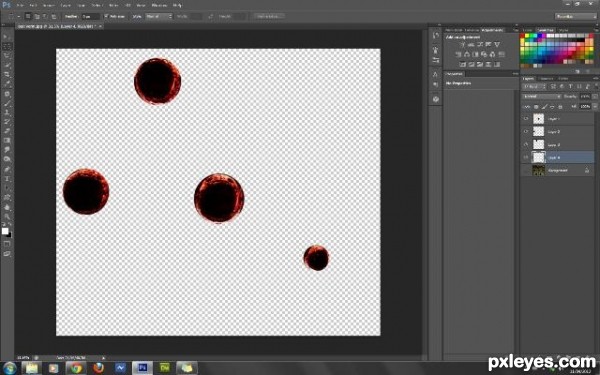Open the Filter menu
Image resolution: width=600 pixels, height=375 pixels.
click(113, 5)
